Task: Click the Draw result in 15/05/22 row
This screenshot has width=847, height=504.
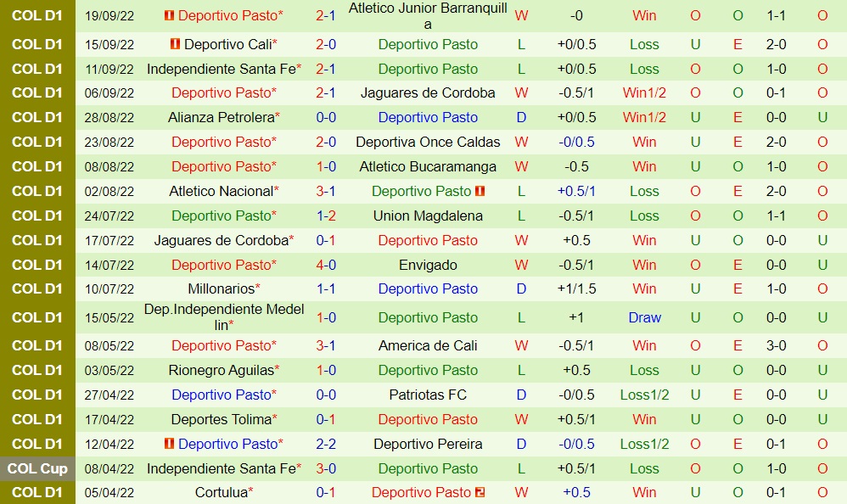Action: [x=644, y=317]
